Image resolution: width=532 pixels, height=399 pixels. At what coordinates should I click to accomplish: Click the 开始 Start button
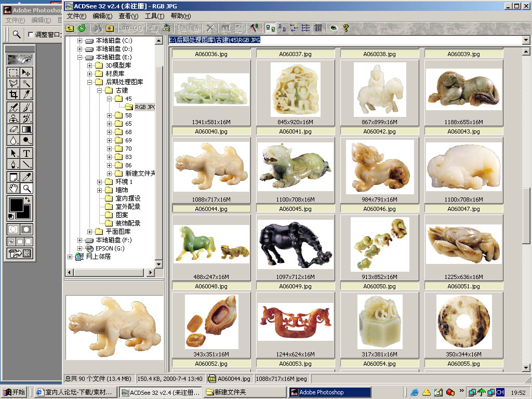click(14, 392)
